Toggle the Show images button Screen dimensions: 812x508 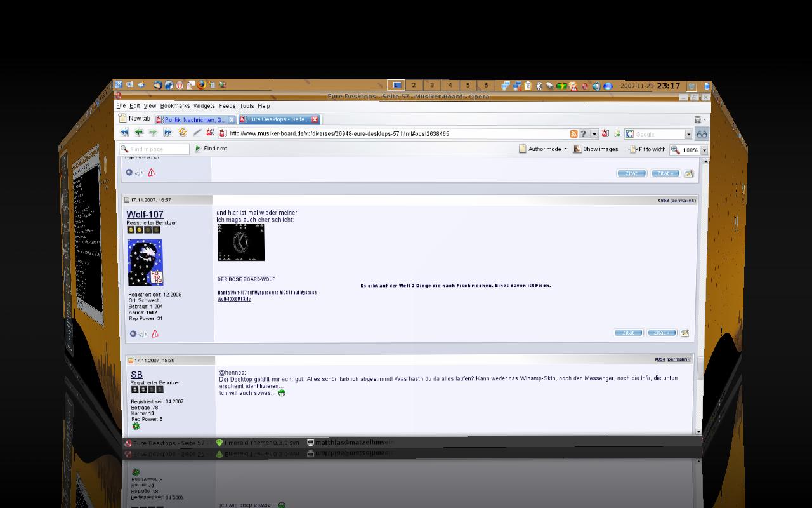[596, 149]
